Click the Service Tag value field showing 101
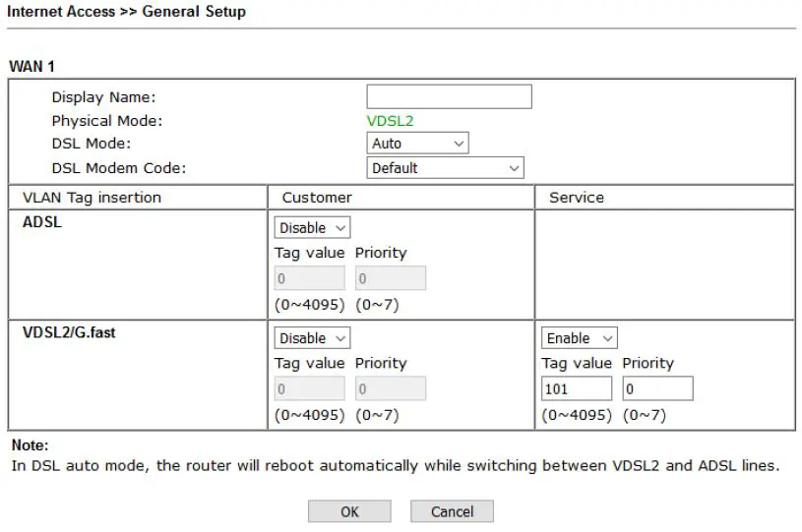This screenshot has width=802, height=532. [x=576, y=389]
